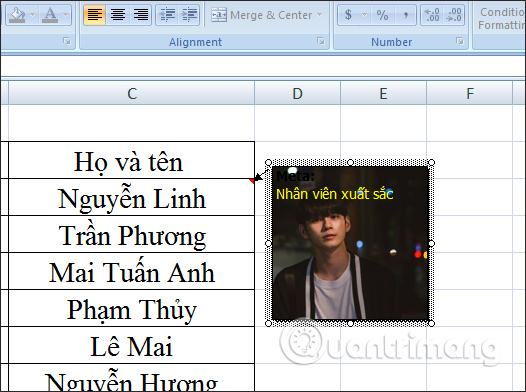Open the Accounting Format dropdown arrow
This screenshot has height=392, width=526.
coord(364,15)
